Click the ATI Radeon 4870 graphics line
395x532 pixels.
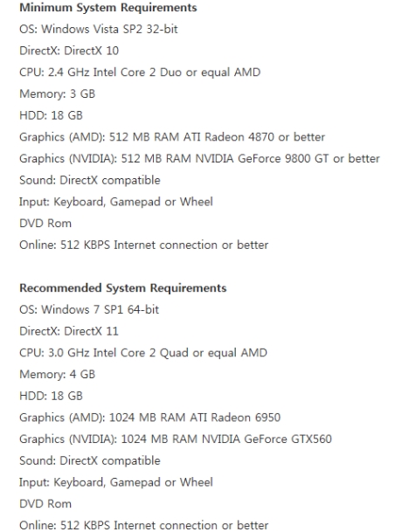tap(172, 137)
